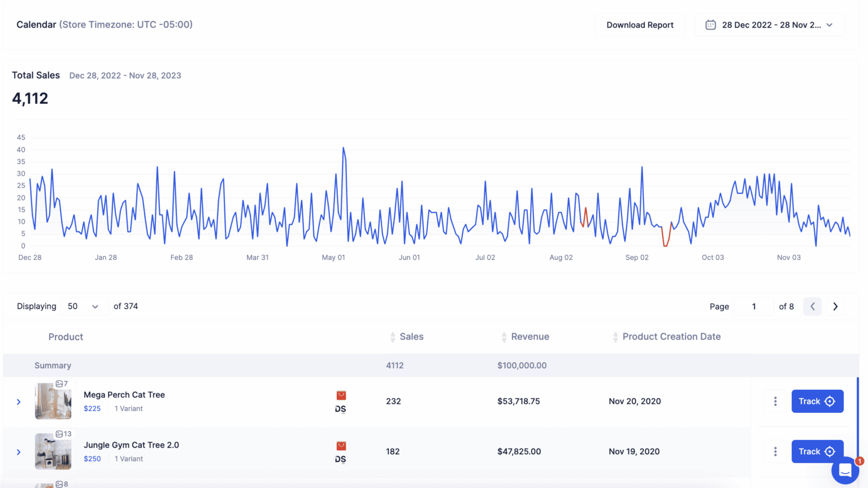Click the page number input field
The height and width of the screenshot is (488, 868).
pyautogui.click(x=754, y=306)
